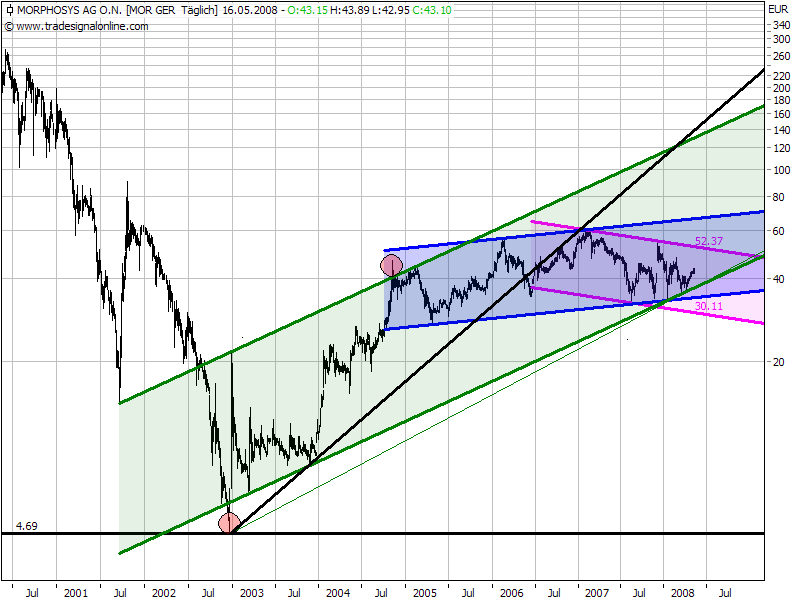Click the magenta 52.37 channel label

[x=709, y=241]
